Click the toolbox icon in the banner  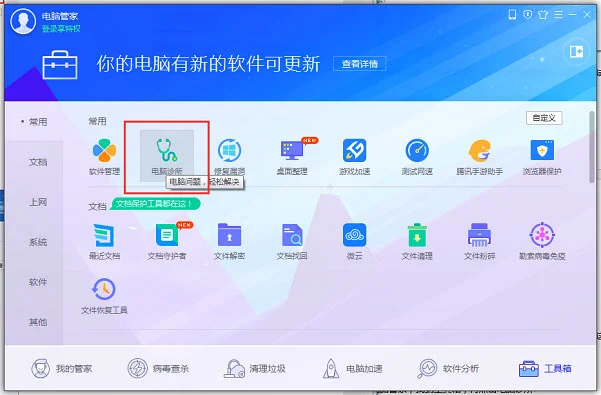(60, 65)
